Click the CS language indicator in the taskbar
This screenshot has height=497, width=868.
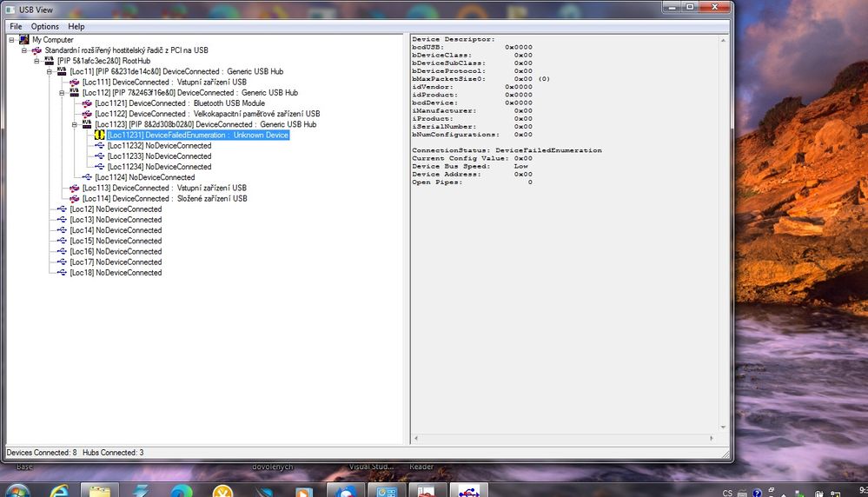point(727,493)
